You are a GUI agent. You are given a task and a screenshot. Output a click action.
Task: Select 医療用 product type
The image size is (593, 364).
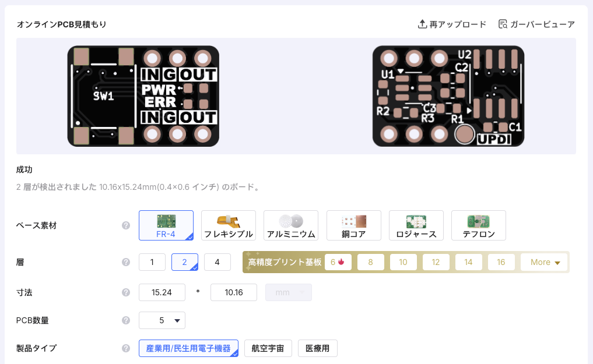tap(318, 348)
